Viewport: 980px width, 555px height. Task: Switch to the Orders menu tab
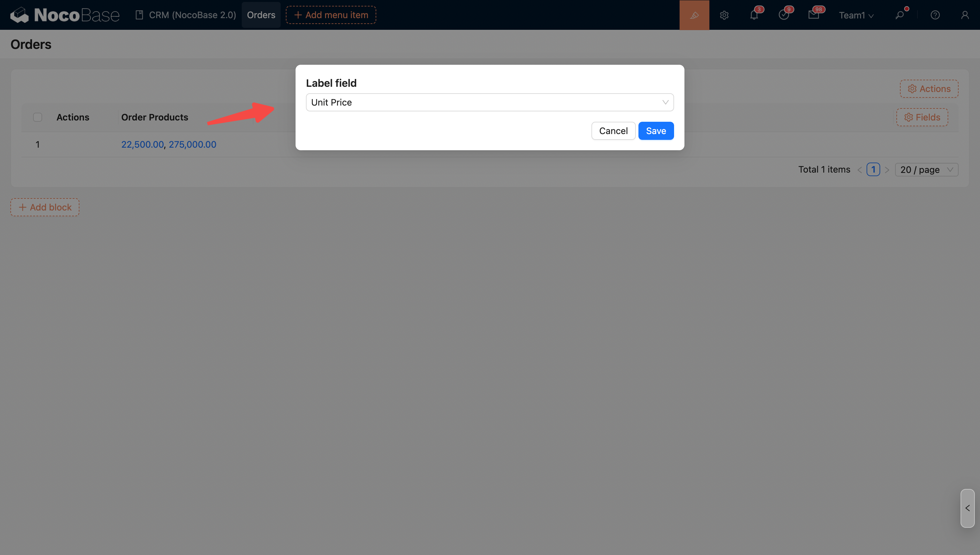click(261, 15)
